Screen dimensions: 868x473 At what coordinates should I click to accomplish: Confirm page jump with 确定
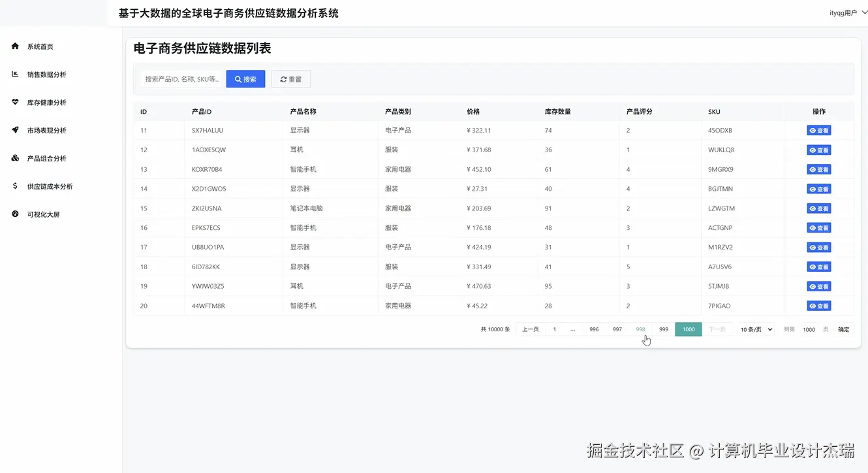click(x=844, y=329)
